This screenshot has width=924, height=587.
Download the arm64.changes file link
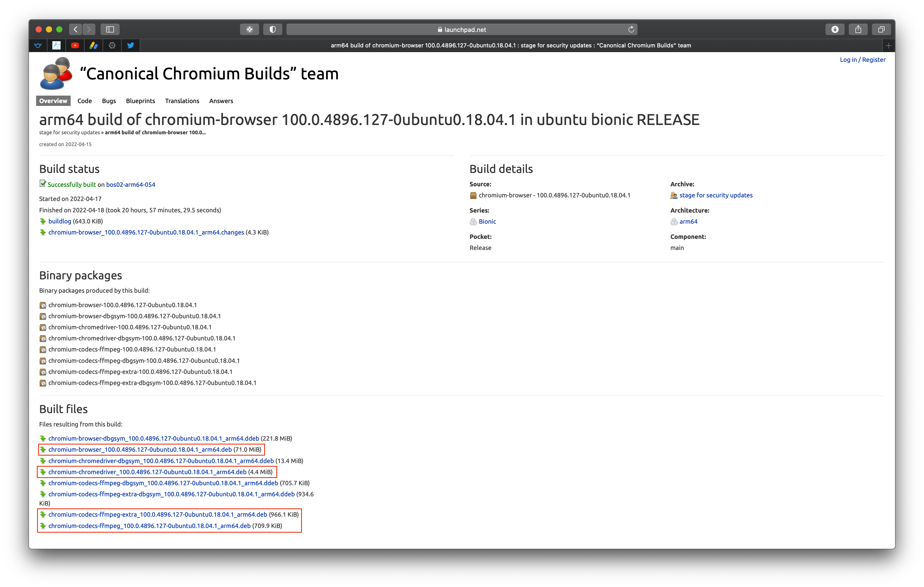pyautogui.click(x=146, y=232)
